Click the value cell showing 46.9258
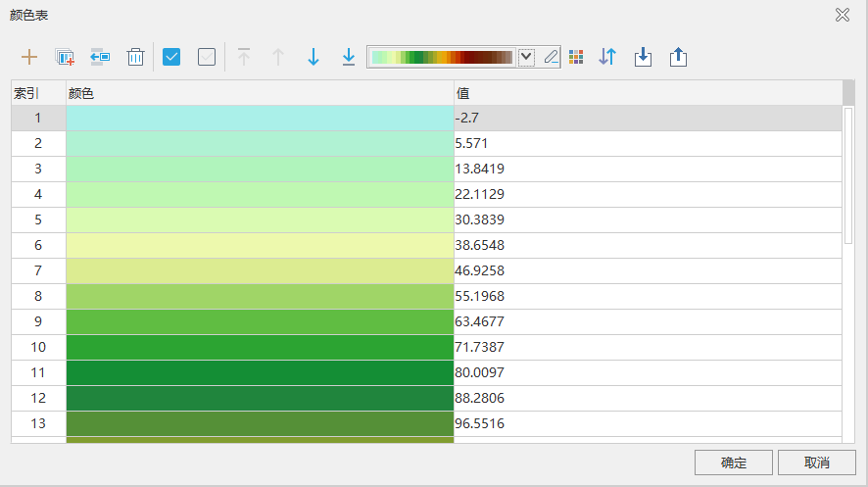The height and width of the screenshot is (487, 868). tap(647, 270)
